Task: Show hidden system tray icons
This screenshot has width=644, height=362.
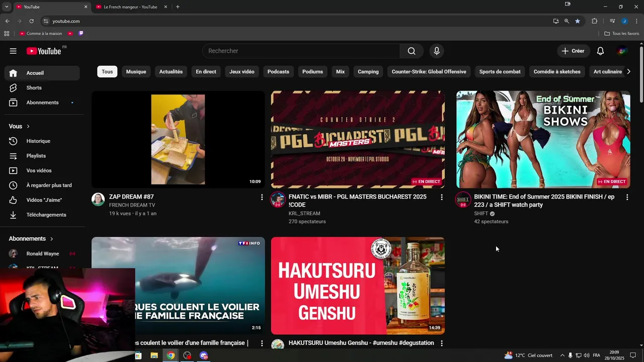Action: click(562, 355)
